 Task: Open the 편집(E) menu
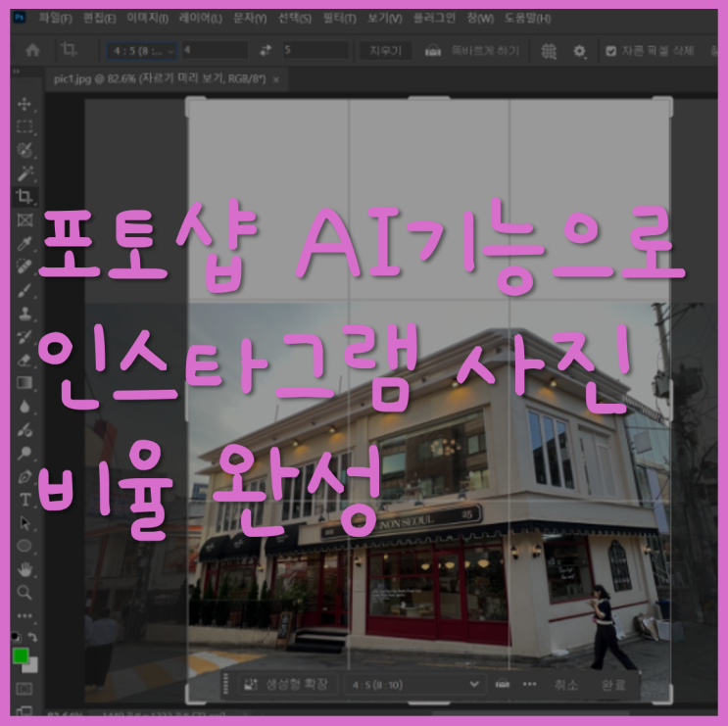[x=100, y=19]
